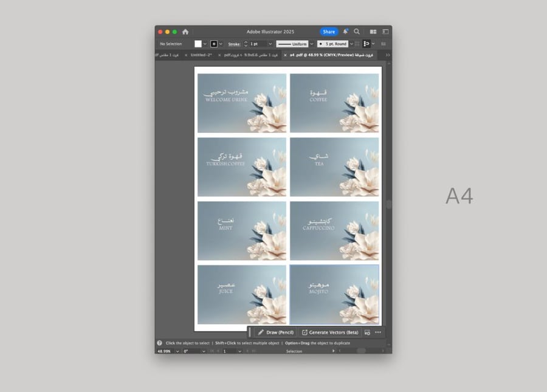Switch to the Untitled-2 document tab

(201, 55)
